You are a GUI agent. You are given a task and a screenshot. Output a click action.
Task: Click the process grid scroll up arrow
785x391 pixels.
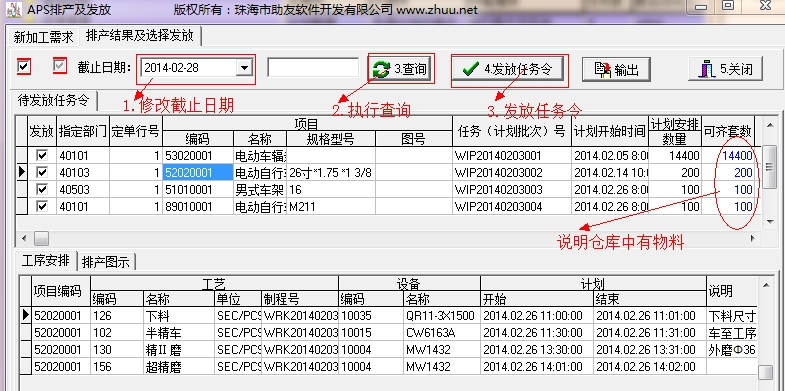pos(765,285)
